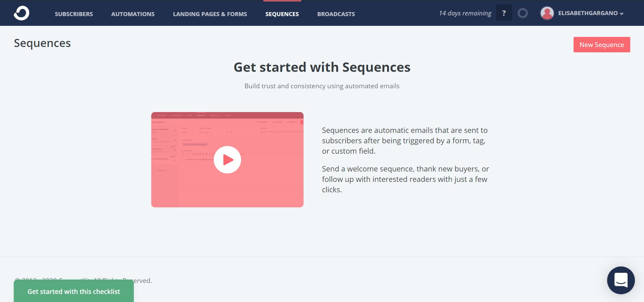644x302 pixels.
Task: Click the Sequences page title
Action: pyautogui.click(x=42, y=43)
